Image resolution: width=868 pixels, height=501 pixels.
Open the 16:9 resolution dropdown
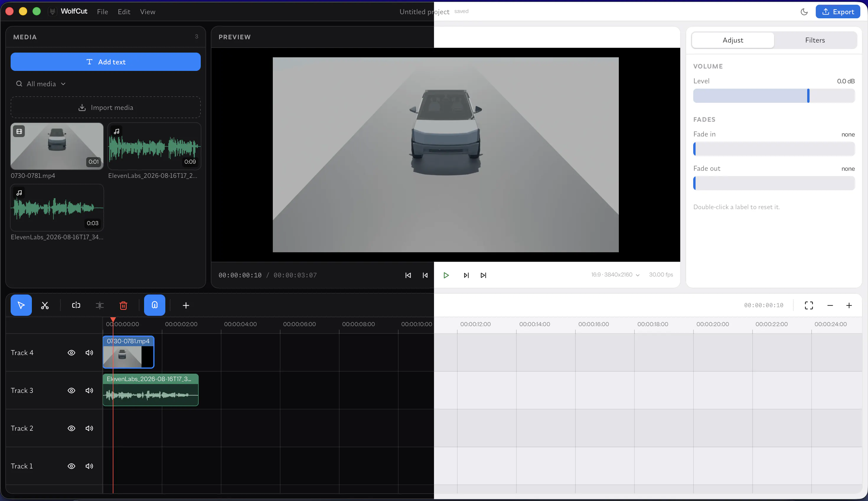(615, 275)
